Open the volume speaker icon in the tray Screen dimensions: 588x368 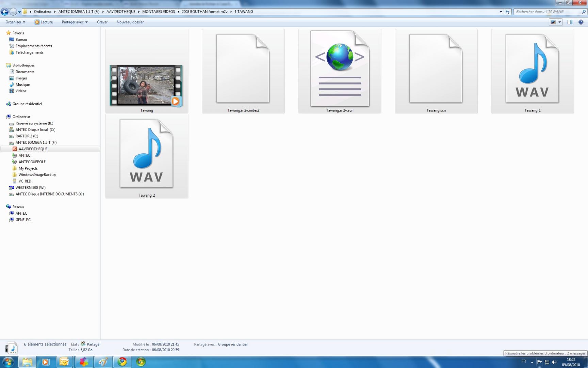click(x=554, y=362)
